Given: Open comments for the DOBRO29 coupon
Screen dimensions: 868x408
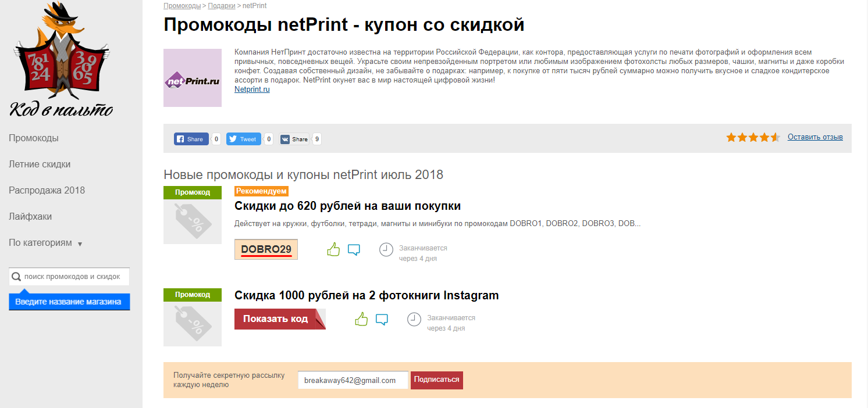Looking at the screenshot, I should coord(354,250).
